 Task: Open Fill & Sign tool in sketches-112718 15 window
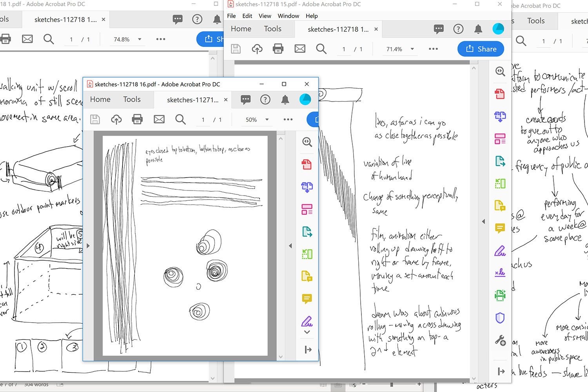click(500, 251)
